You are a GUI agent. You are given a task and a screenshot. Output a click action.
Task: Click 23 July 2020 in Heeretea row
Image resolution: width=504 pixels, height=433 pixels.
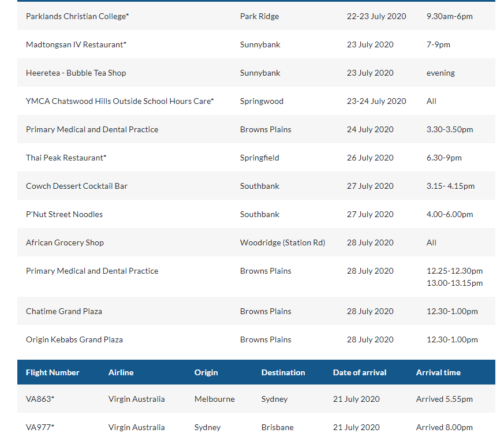[370, 73]
